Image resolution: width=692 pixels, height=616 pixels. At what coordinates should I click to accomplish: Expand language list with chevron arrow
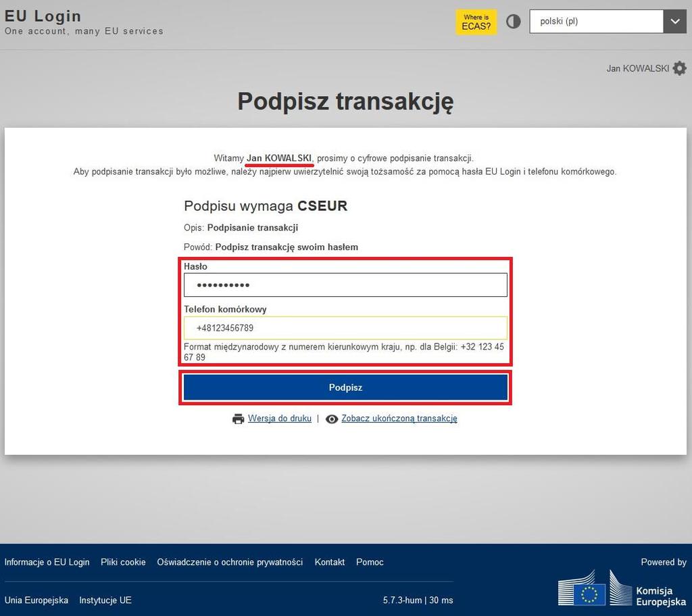tap(675, 21)
